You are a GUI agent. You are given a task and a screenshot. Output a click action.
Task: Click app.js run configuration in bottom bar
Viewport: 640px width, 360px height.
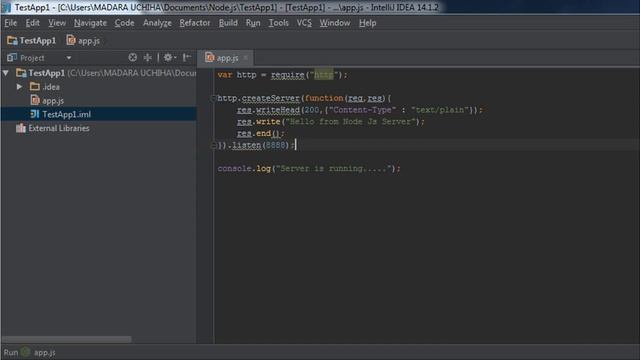(44, 352)
